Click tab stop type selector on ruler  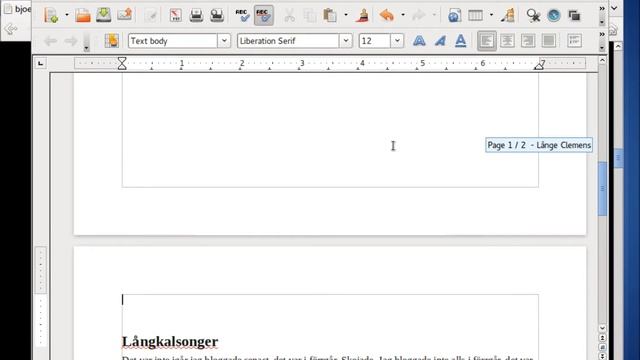[x=40, y=63]
